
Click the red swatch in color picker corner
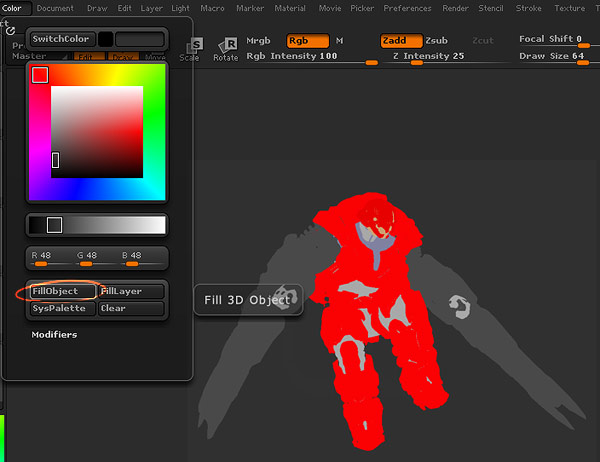pyautogui.click(x=40, y=75)
